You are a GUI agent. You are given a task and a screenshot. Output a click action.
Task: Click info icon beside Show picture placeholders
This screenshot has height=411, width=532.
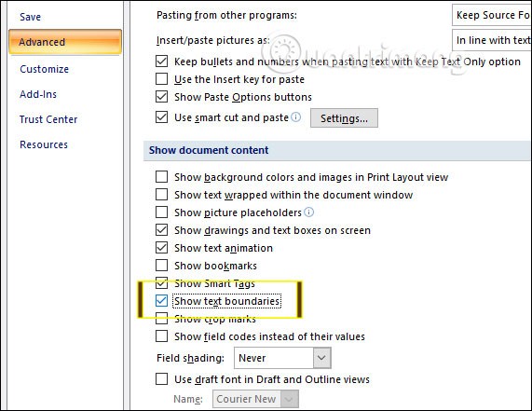pos(308,212)
